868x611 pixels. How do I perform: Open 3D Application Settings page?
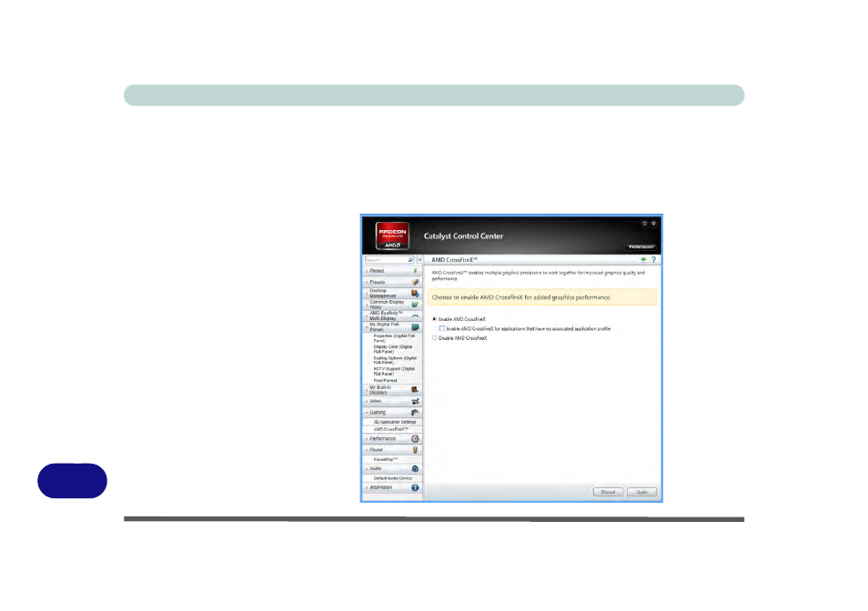tap(395, 422)
